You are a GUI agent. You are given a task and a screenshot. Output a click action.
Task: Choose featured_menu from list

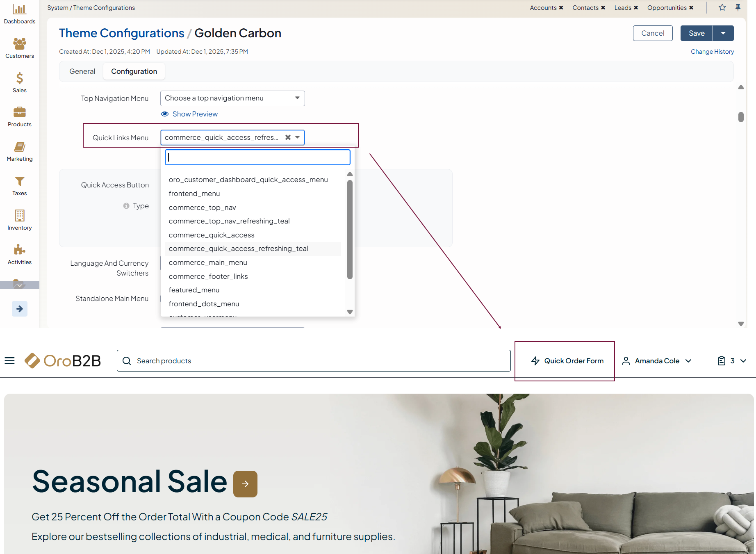(x=194, y=290)
